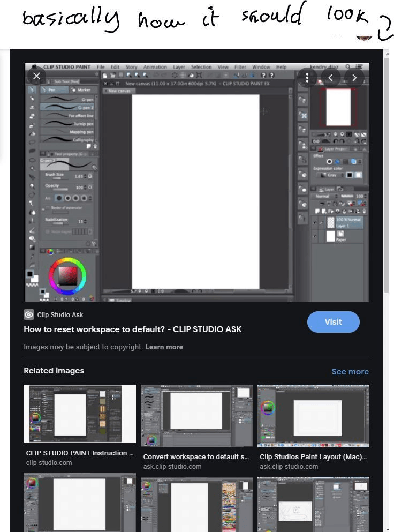Close the image preview panel

tap(36, 76)
